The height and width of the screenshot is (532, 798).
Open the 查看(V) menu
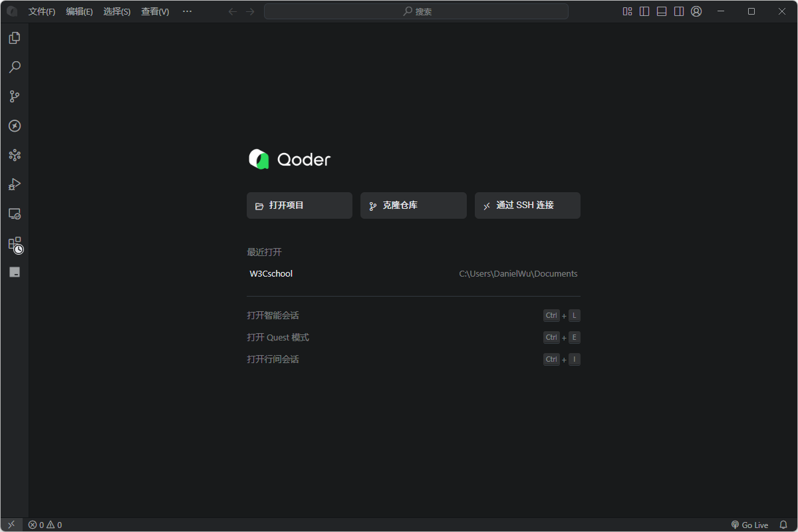click(x=155, y=11)
